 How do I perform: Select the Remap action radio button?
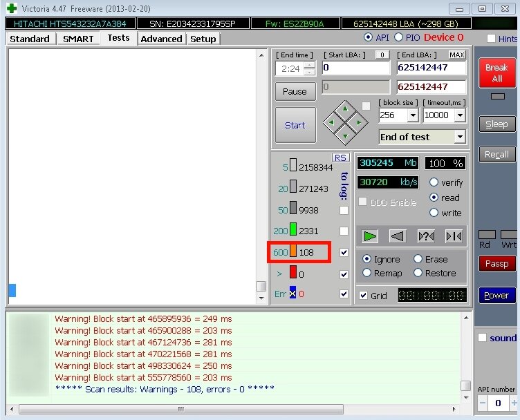pyautogui.click(x=366, y=273)
